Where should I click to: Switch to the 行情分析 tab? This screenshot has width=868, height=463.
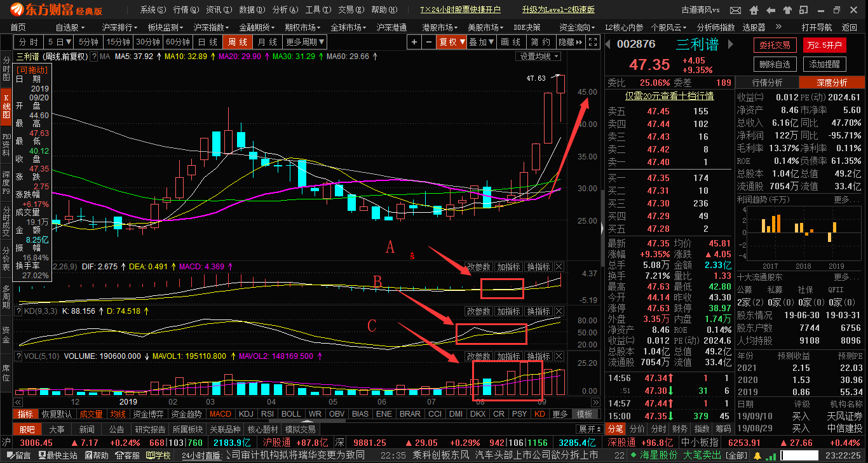click(767, 83)
